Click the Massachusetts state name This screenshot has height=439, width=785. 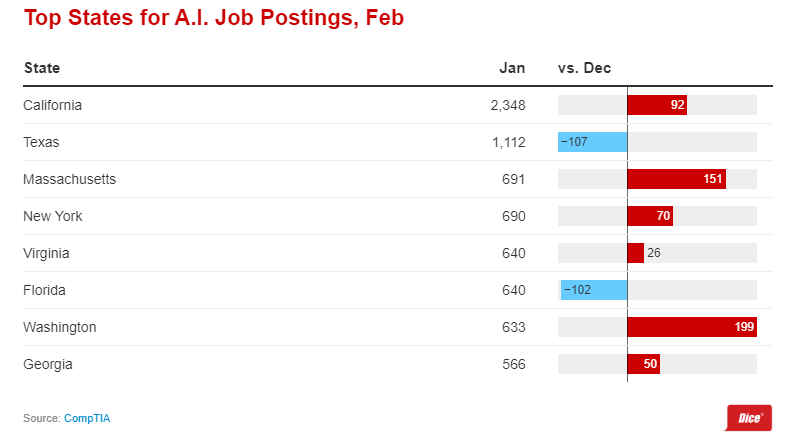(70, 179)
